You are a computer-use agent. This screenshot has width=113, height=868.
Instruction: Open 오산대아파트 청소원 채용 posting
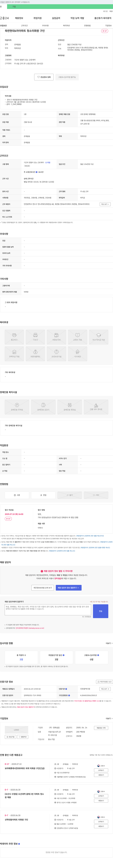24,796
